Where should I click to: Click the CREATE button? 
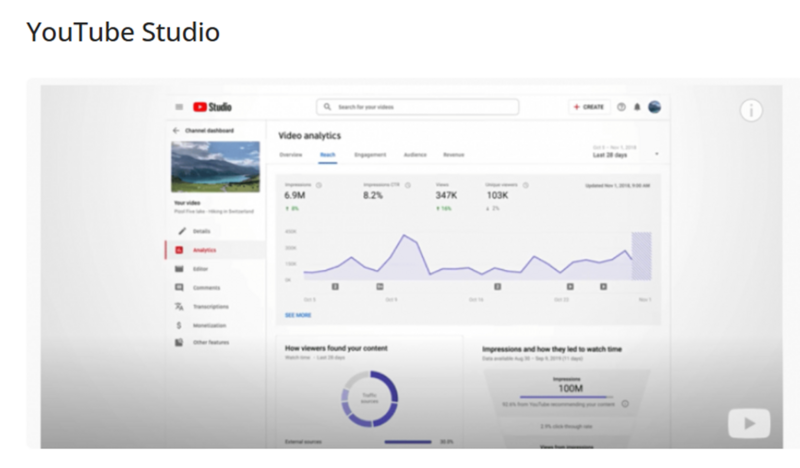[589, 107]
